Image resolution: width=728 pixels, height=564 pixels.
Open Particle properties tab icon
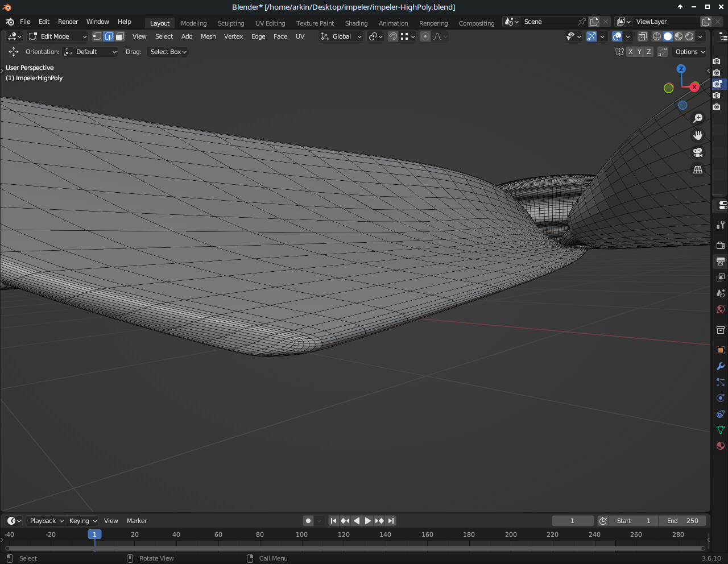tap(721, 382)
